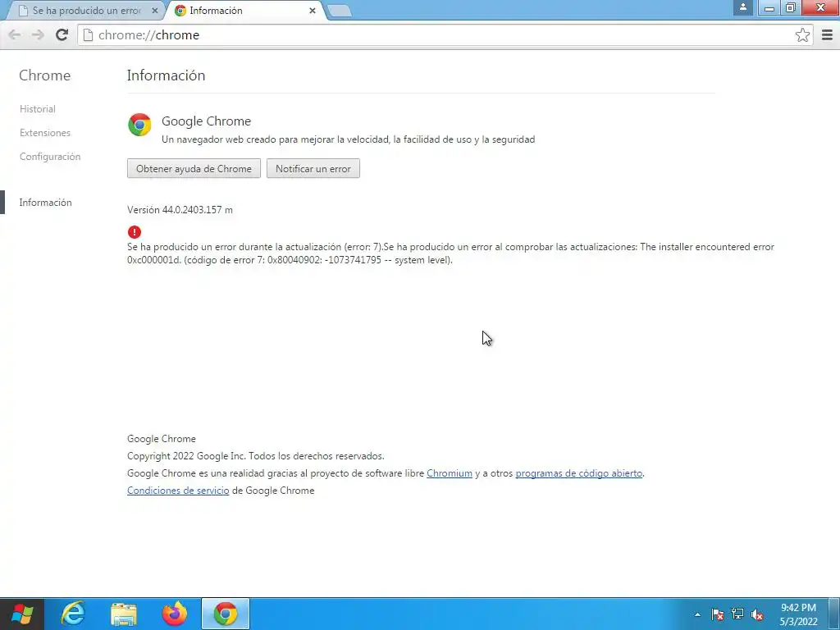Click the update error message text
Viewport: 840px width, 630px height.
pyautogui.click(x=450, y=253)
